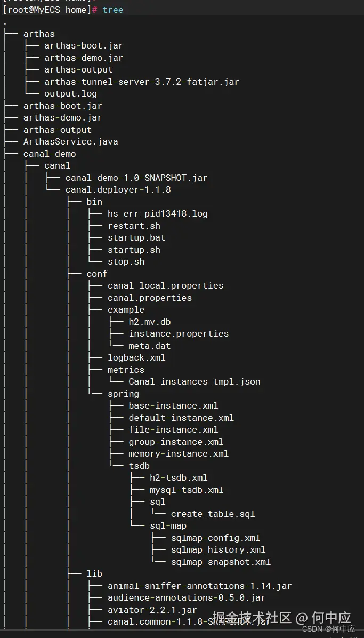Click the startup.bat file
Screen dimensions: 364x638
pos(136,238)
